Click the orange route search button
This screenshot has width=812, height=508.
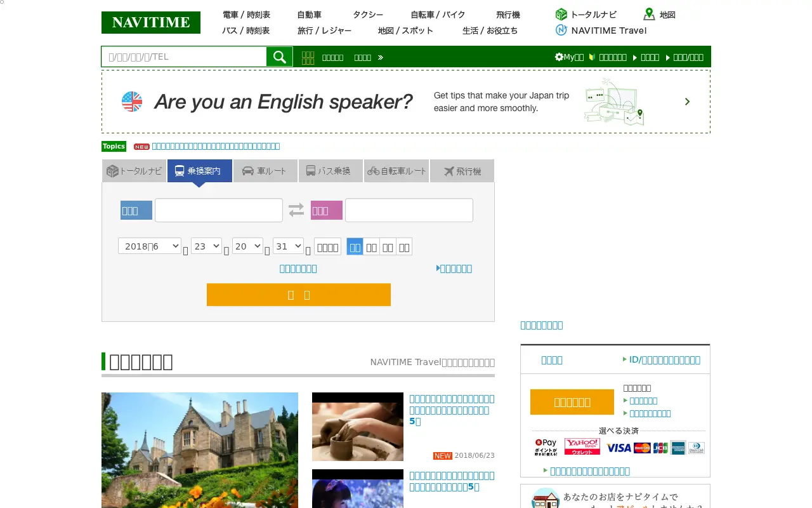(299, 295)
